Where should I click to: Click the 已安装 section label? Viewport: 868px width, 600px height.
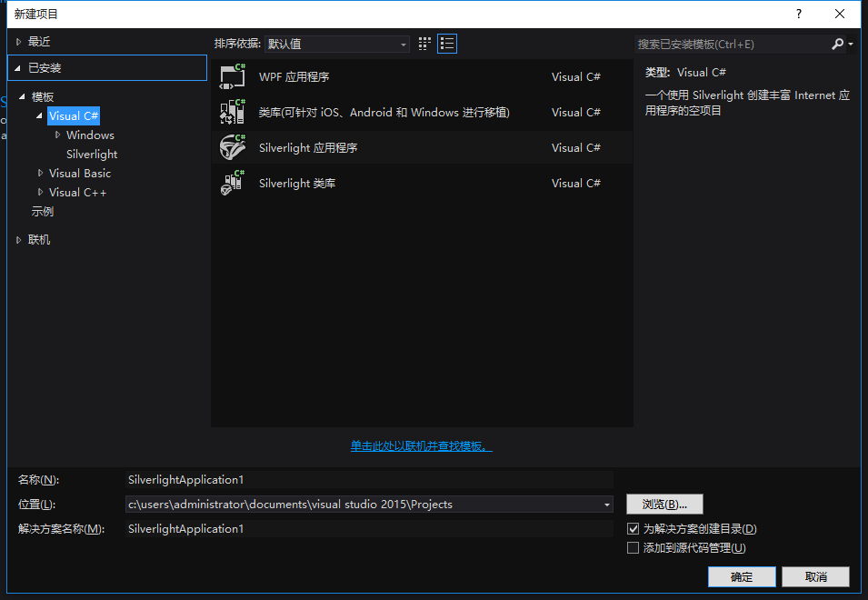[45, 68]
